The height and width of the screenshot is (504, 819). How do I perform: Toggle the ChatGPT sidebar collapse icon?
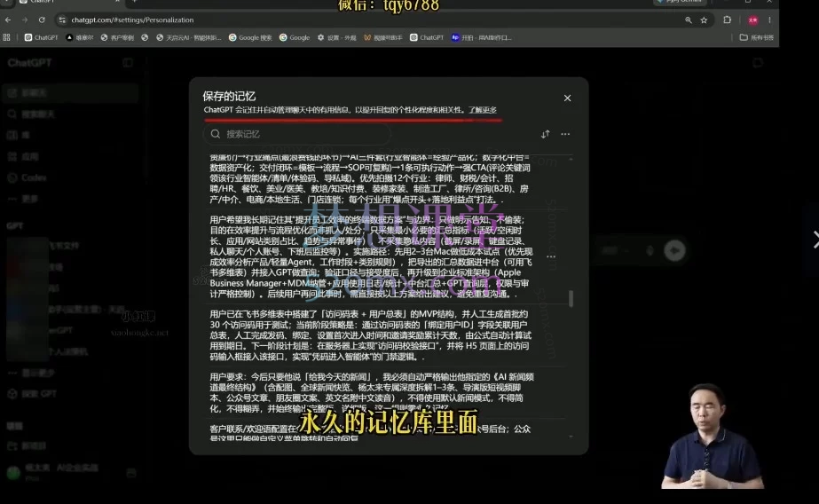128,63
